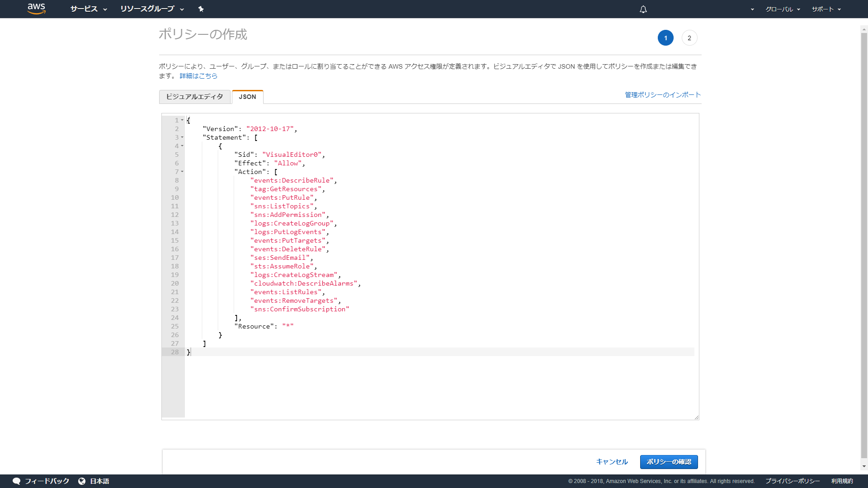Image resolution: width=868 pixels, height=488 pixels.
Task: Click the ポリシーの確認 button
Action: [x=669, y=462]
